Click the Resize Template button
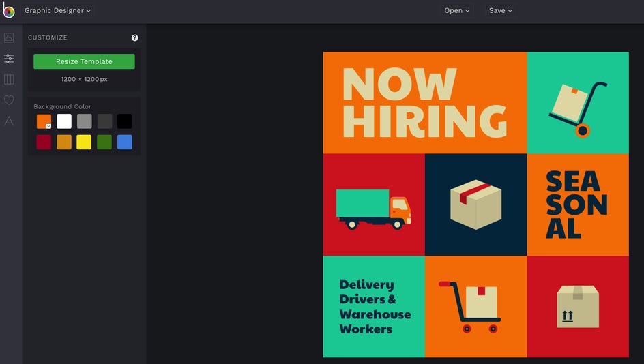 coord(84,61)
